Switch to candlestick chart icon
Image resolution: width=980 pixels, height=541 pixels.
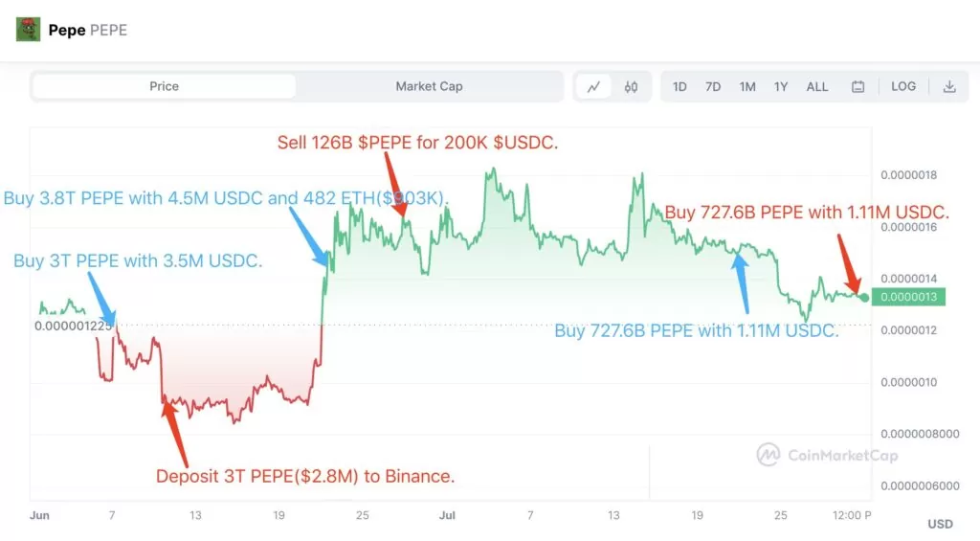click(632, 87)
